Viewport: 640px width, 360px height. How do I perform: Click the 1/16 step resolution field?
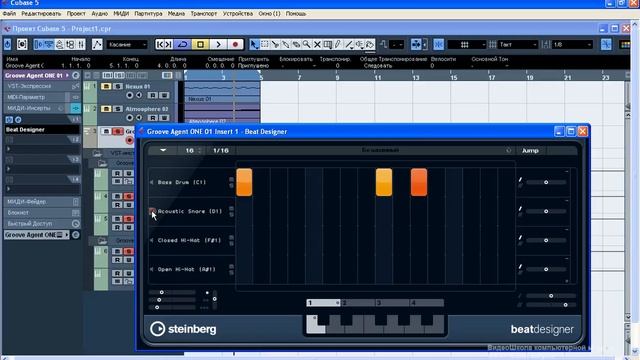point(221,151)
